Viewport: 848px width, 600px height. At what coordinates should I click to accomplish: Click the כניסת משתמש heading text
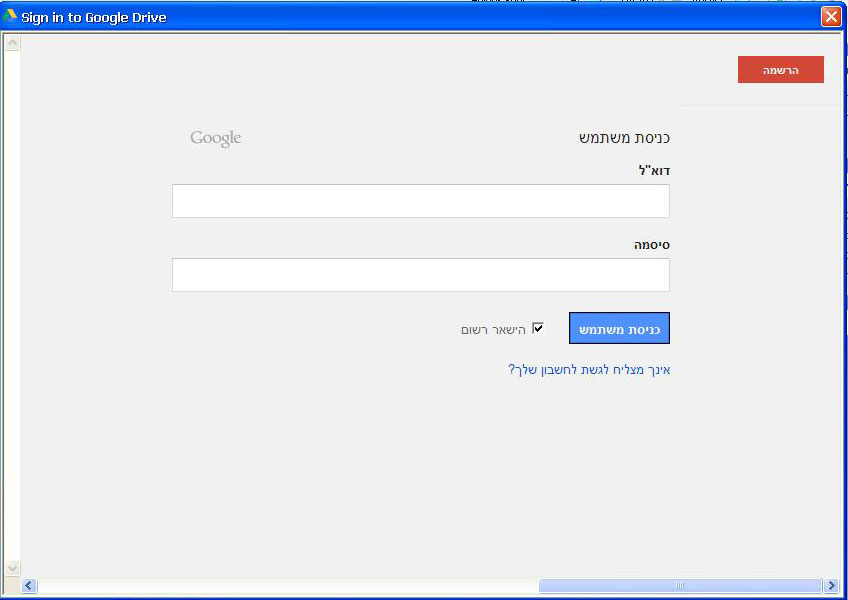tap(624, 138)
